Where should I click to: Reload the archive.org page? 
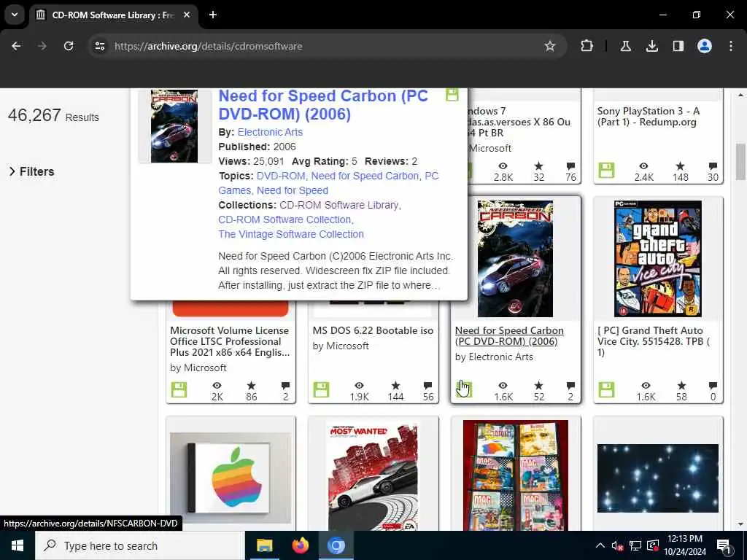pos(69,46)
